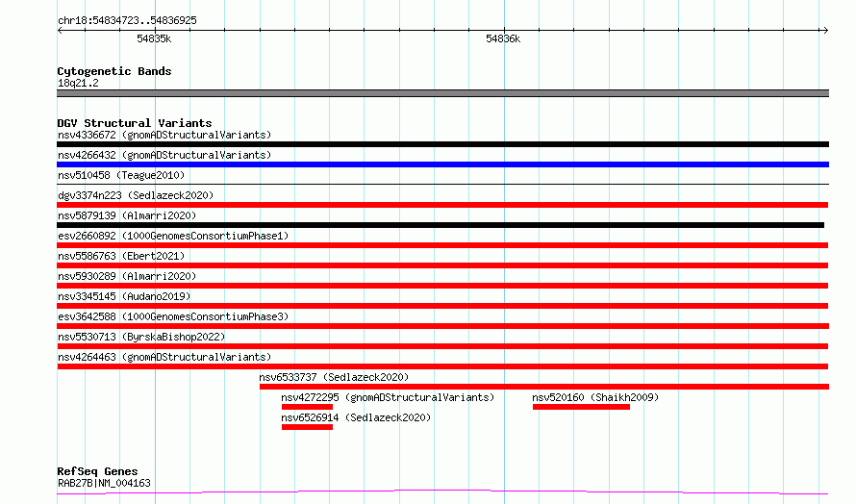Screen dimensions: 856x504
Task: Open esv2660892 1000GenomesConsortiumPhase1 label
Action: point(173,236)
